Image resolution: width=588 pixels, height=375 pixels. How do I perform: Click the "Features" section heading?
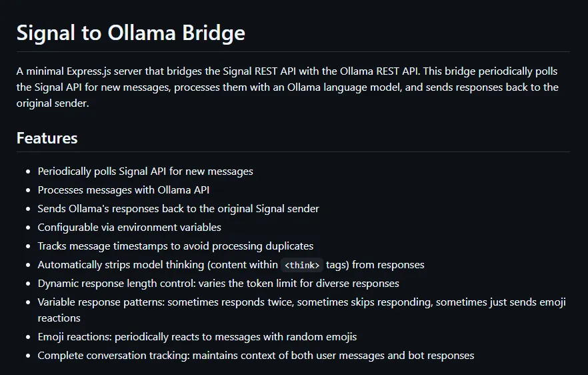(x=47, y=138)
